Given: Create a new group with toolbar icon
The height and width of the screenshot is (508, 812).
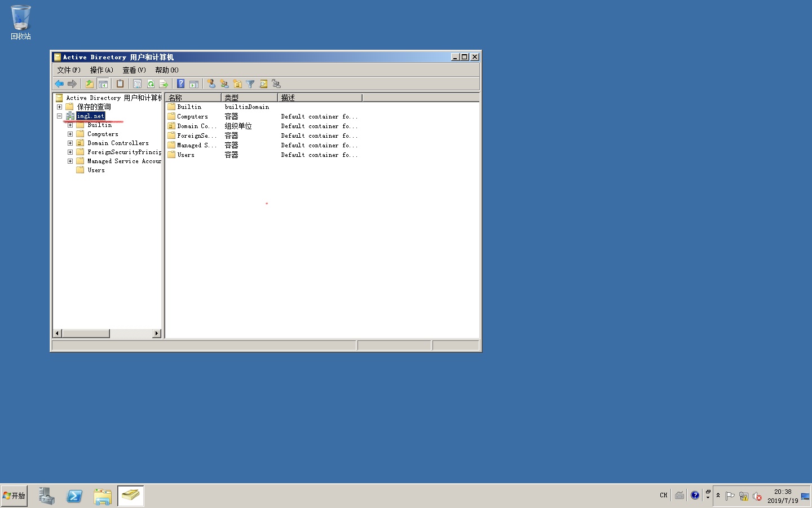Looking at the screenshot, I should point(224,84).
